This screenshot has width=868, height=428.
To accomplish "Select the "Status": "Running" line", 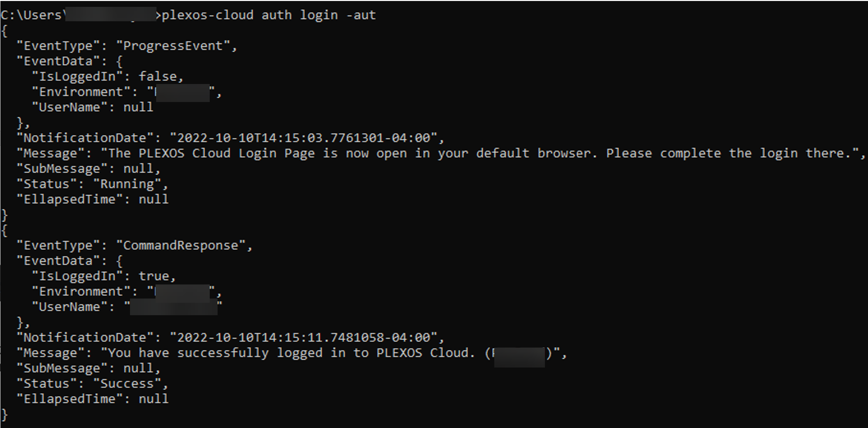I will click(x=93, y=184).
